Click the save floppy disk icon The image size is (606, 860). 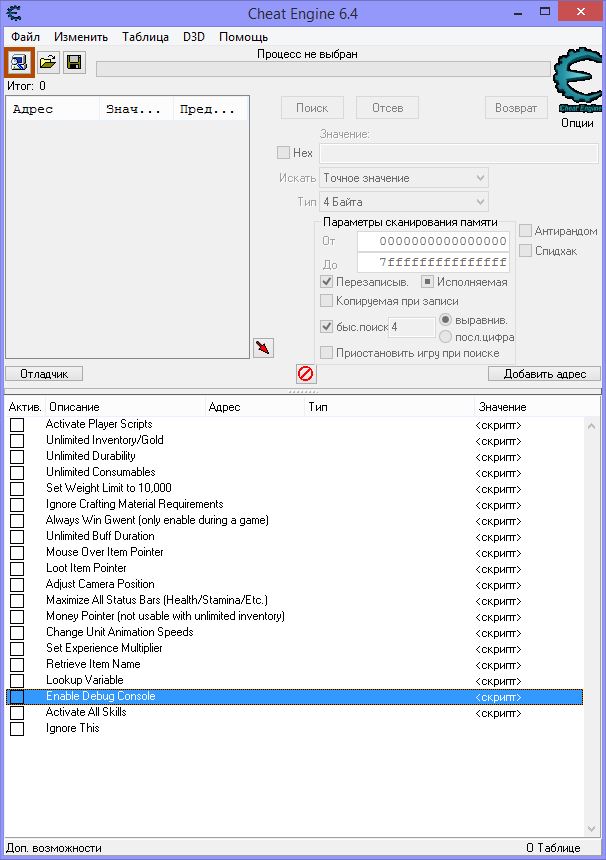coord(74,62)
